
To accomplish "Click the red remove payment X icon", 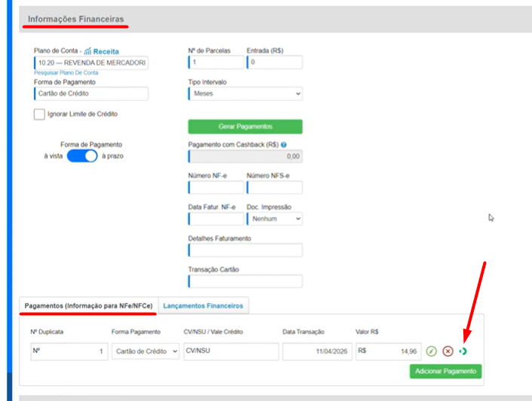I will tap(447, 351).
